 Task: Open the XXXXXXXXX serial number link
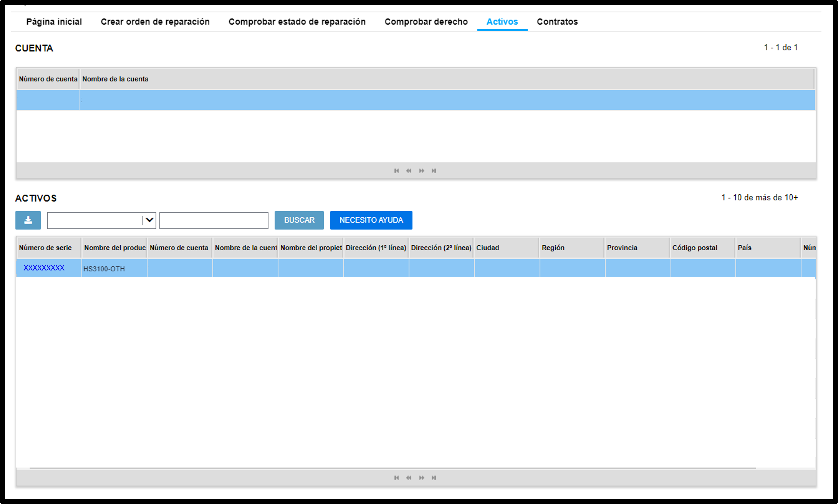[x=44, y=268]
